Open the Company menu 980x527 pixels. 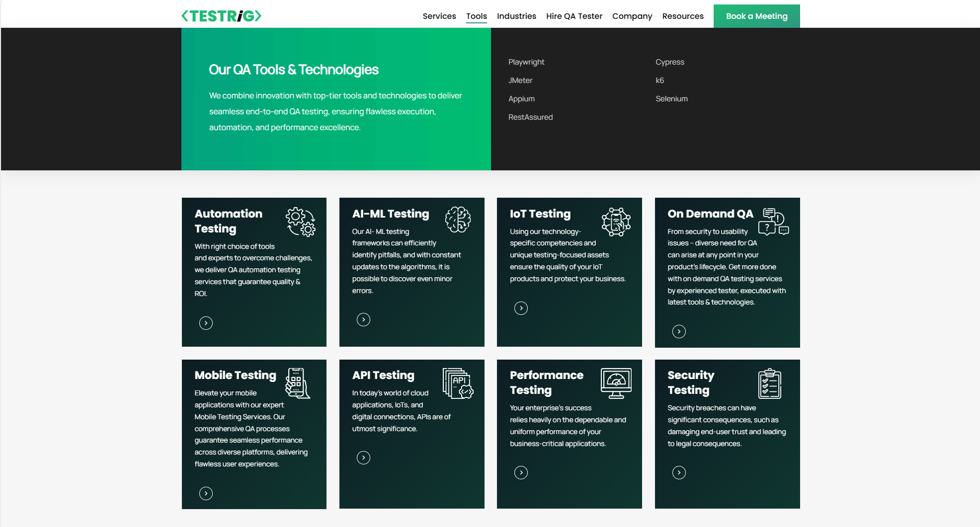[x=632, y=16]
